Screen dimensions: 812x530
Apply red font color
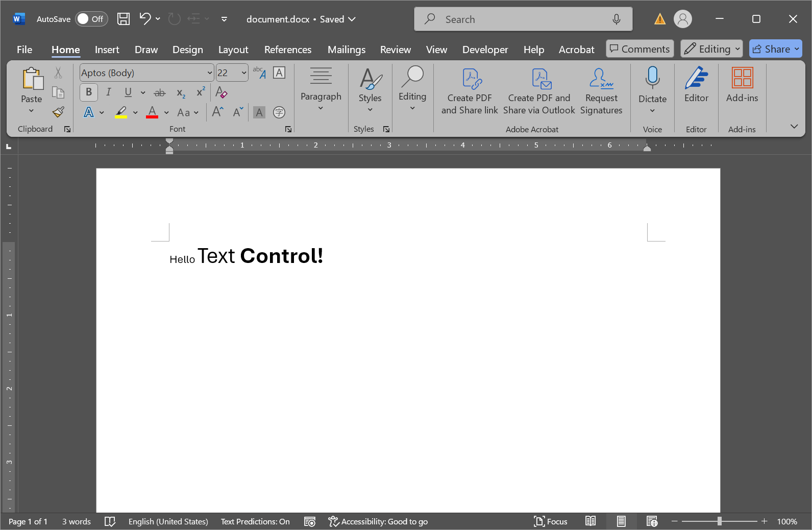152,112
